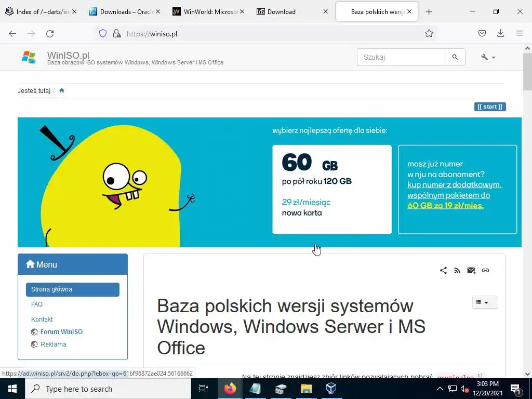Share this page via share icon
532x399 pixels.
click(x=443, y=270)
